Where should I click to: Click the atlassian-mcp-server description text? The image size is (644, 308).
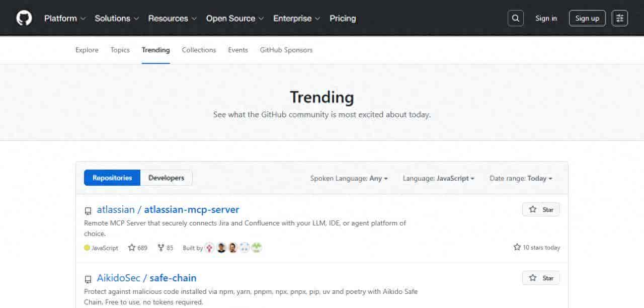(x=245, y=228)
